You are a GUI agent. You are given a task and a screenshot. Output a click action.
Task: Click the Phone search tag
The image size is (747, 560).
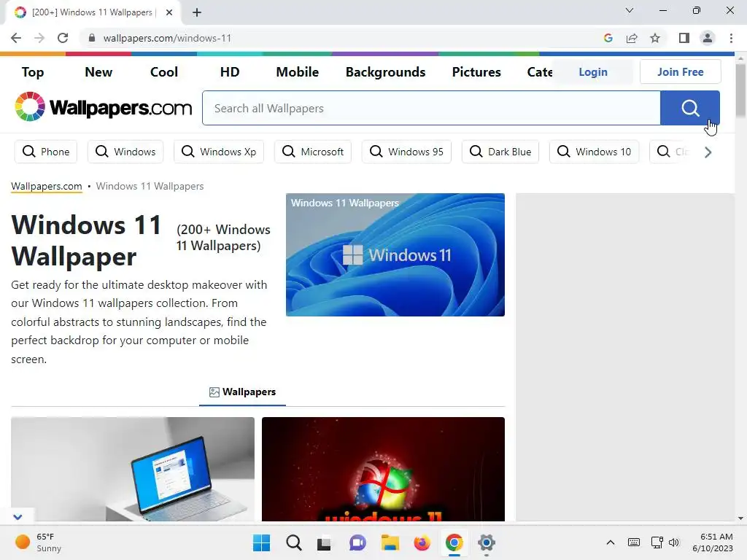46,152
